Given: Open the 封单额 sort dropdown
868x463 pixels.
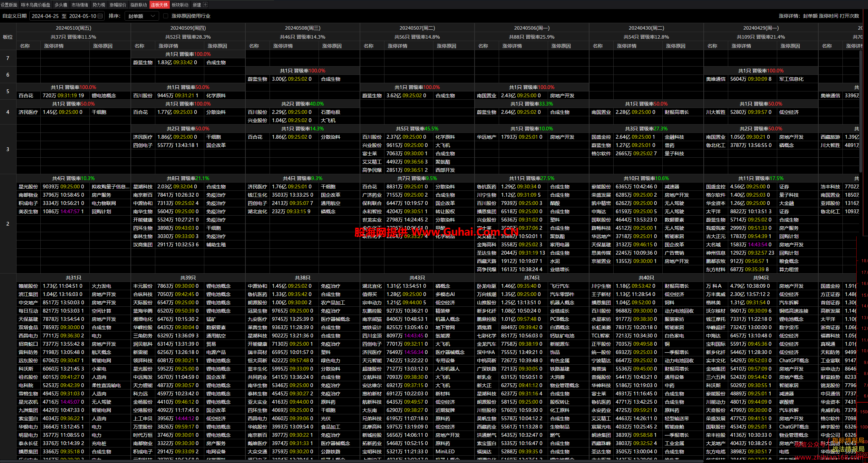Looking at the screenshot, I should [142, 16].
